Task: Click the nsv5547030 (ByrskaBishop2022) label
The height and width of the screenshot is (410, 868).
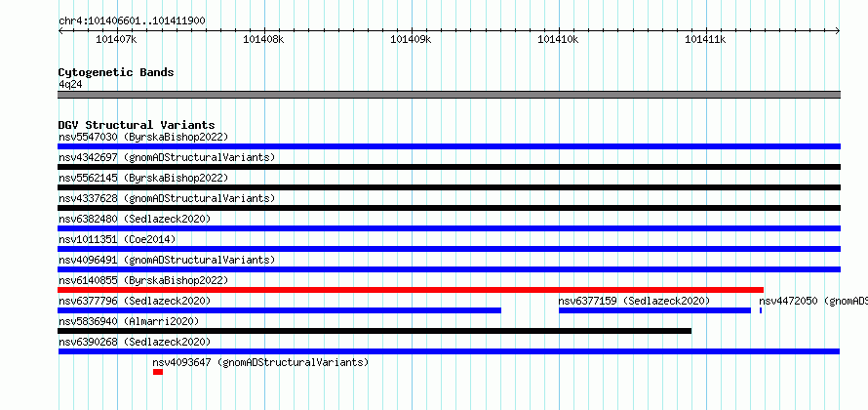Action: pos(142,137)
